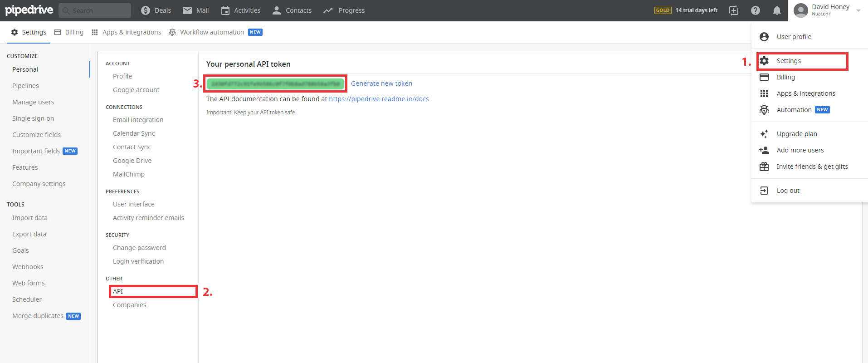Open the notifications bell
The width and height of the screenshot is (868, 363).
777,10
